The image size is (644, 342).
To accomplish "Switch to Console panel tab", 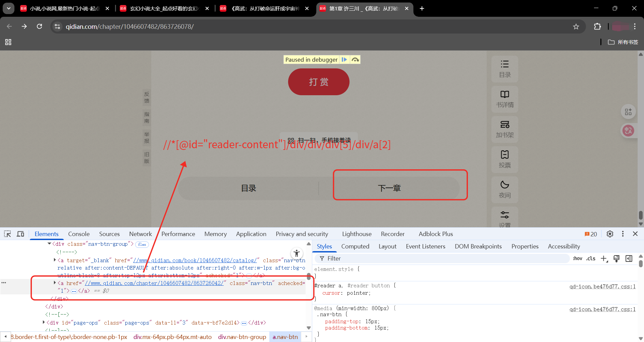I will (79, 234).
